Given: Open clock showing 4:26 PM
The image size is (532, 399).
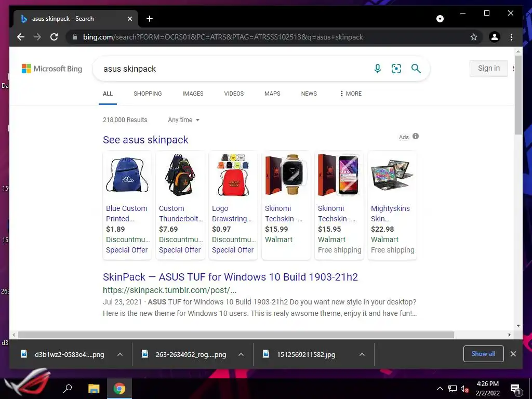Looking at the screenshot, I should tap(487, 388).
